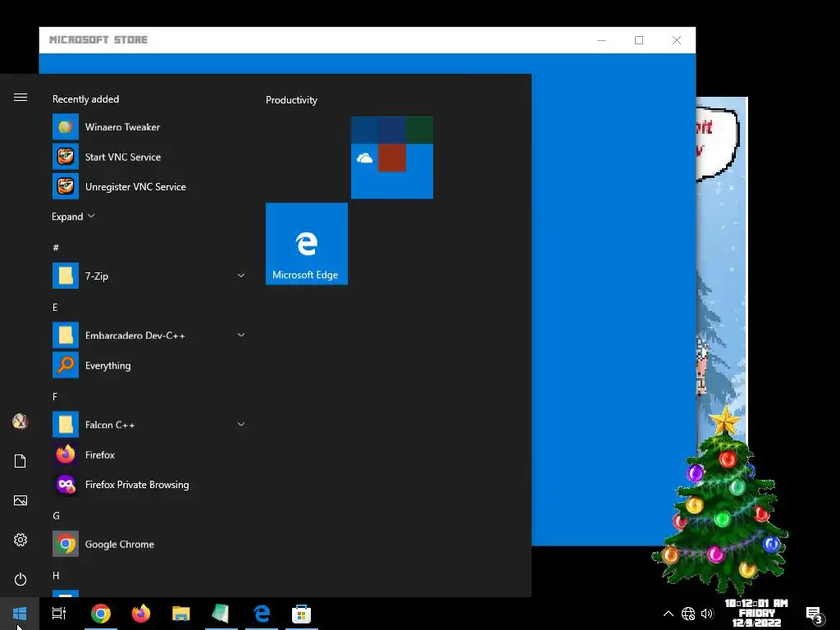Click the Power button in Start sidebar

point(21,579)
